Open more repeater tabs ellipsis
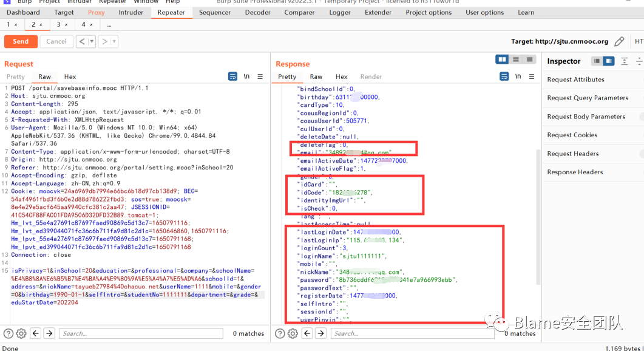Viewport: 644px width, 351px height. click(x=109, y=25)
